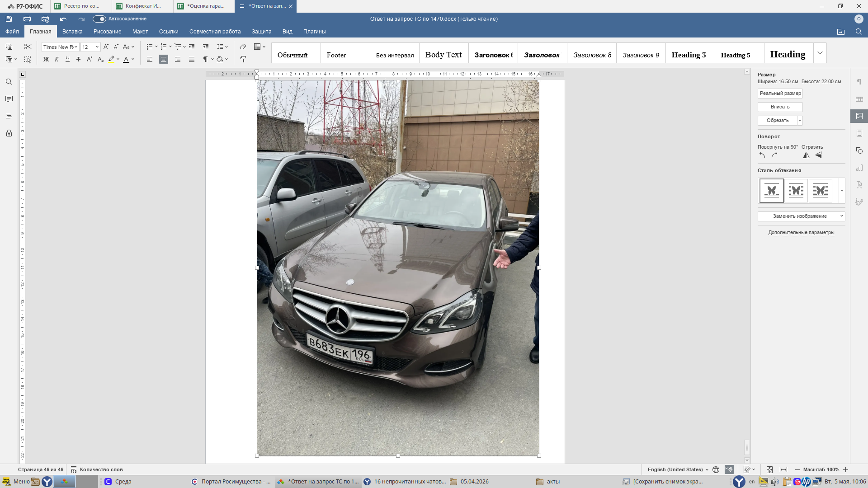Open Заменить изображение dropdown
Screen dimensions: 868x488
[801, 216]
